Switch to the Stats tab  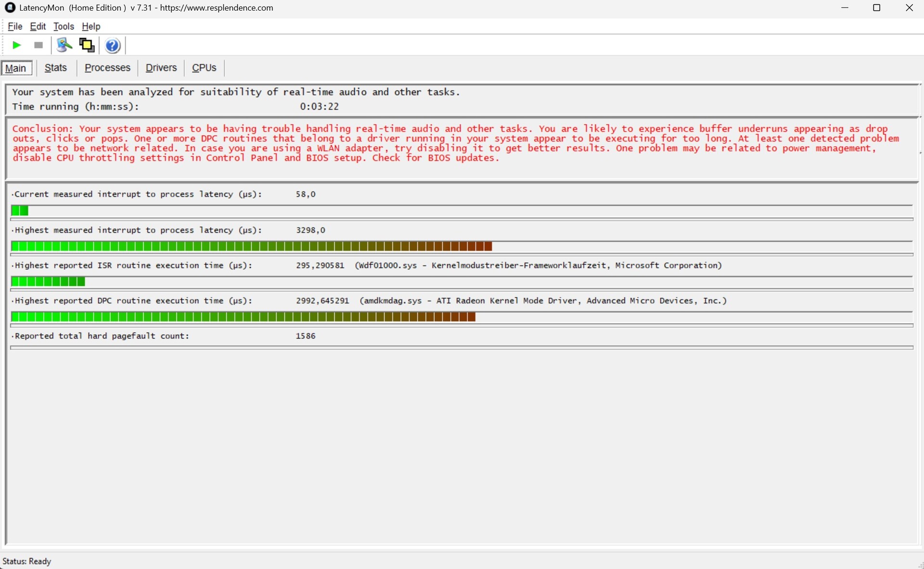pyautogui.click(x=56, y=68)
